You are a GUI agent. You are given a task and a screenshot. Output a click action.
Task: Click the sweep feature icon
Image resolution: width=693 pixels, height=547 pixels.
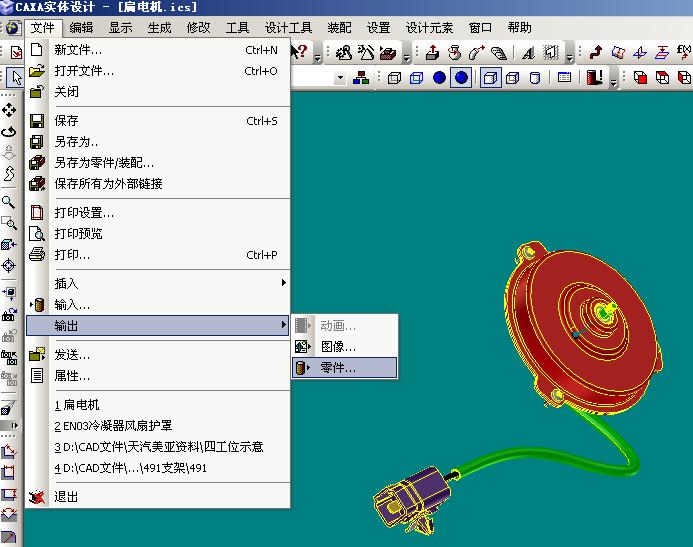(476, 53)
